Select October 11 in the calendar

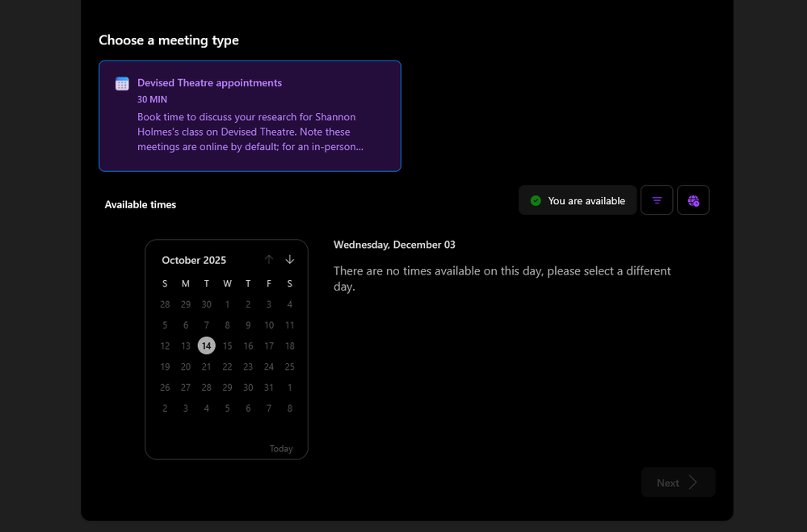click(x=290, y=325)
